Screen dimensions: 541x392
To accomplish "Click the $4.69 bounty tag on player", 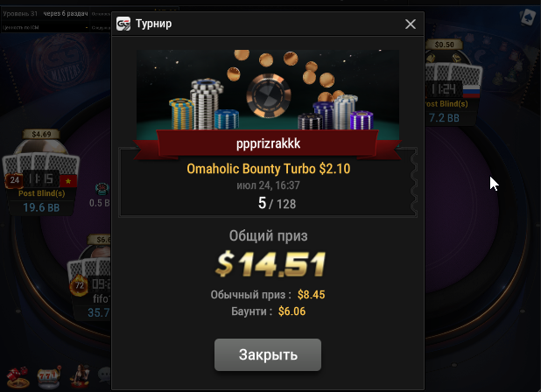I will (41, 134).
